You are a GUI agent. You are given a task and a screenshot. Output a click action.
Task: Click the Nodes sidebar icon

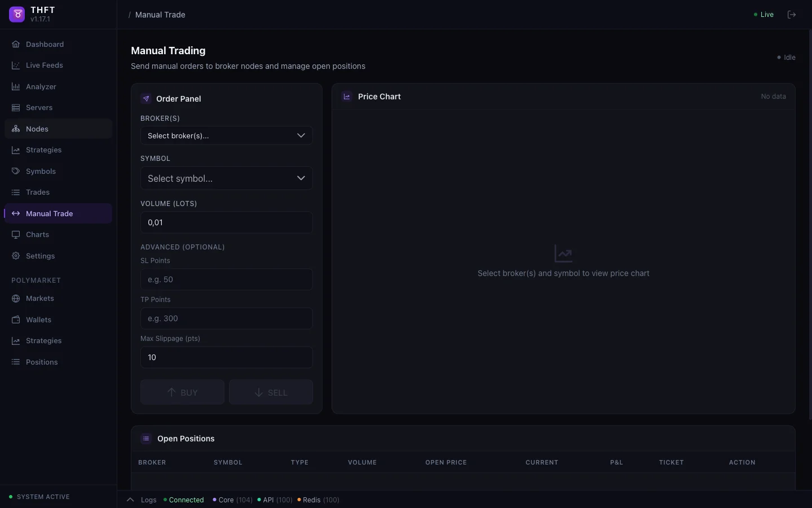(x=15, y=129)
